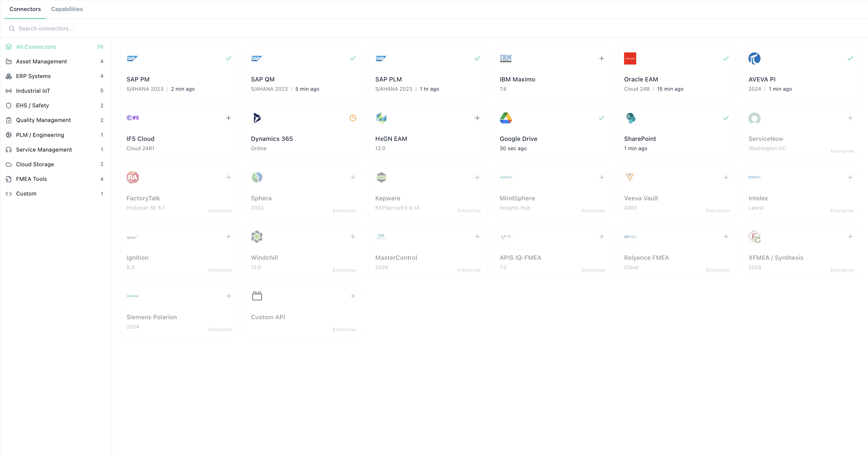Click the MindSphere Siemens logo
This screenshot has height=457, width=868.
coord(505,177)
